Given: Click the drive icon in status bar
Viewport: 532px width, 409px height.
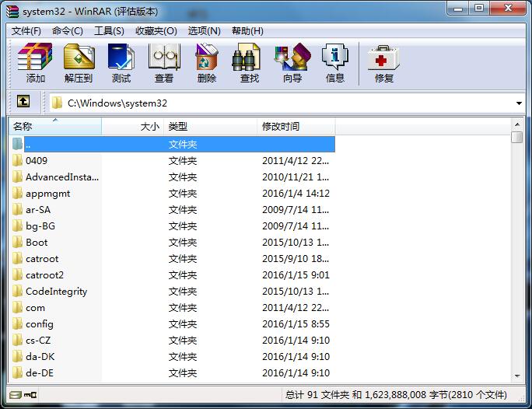Looking at the screenshot, I should coord(16,395).
